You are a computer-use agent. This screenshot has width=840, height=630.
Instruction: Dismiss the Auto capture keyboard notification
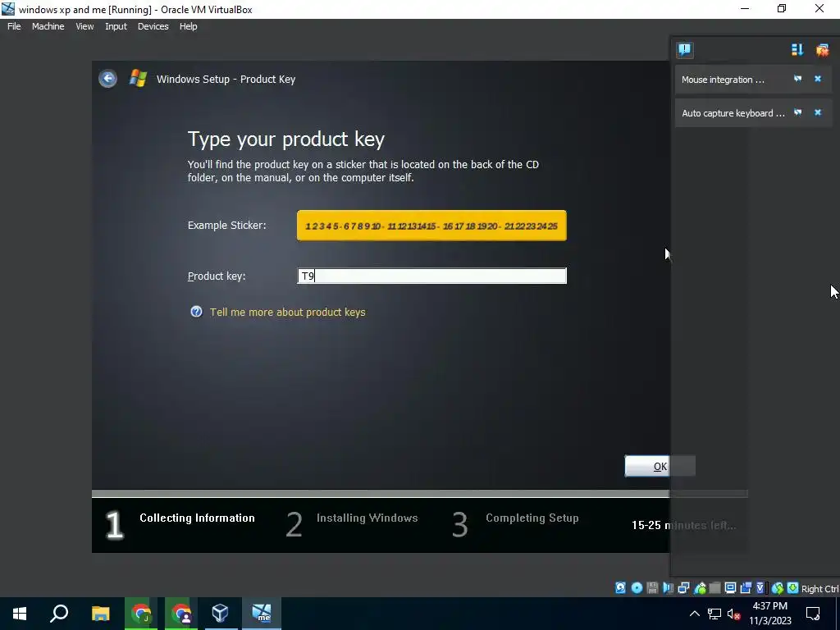(818, 112)
